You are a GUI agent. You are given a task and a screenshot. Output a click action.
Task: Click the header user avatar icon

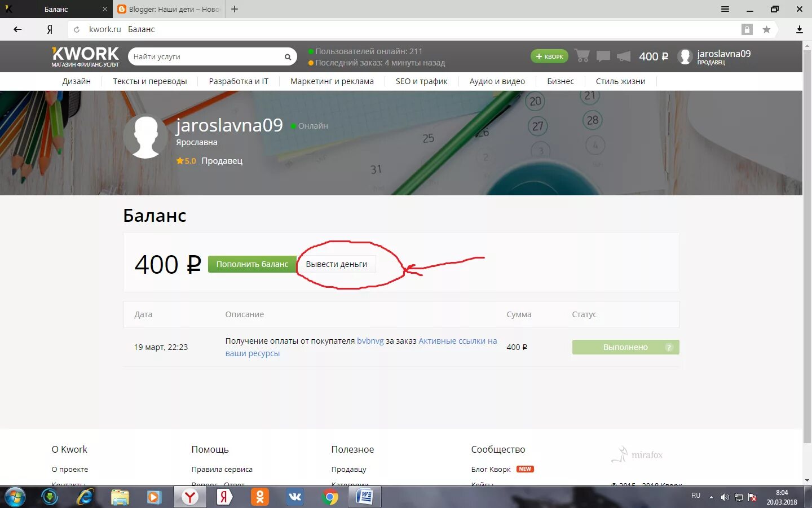[685, 56]
